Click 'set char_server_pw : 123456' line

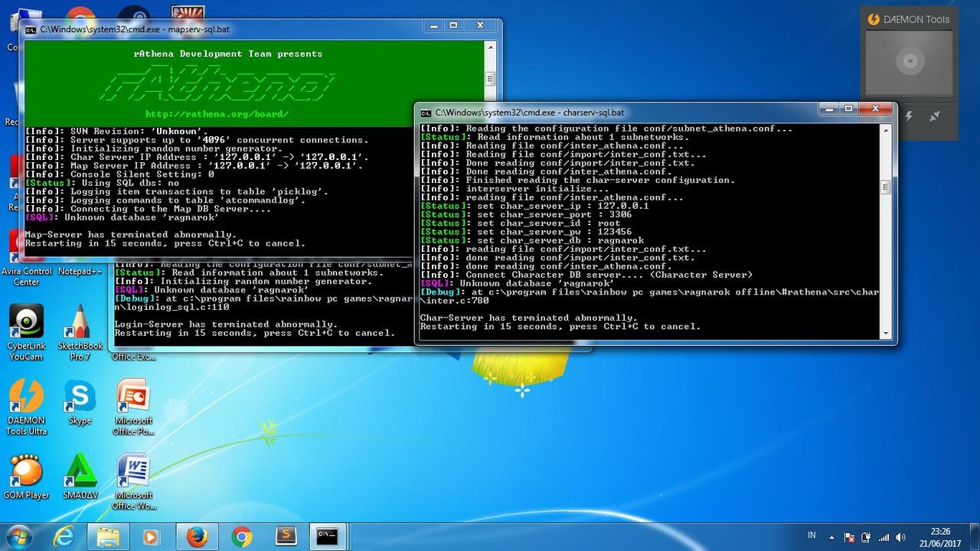click(526, 232)
